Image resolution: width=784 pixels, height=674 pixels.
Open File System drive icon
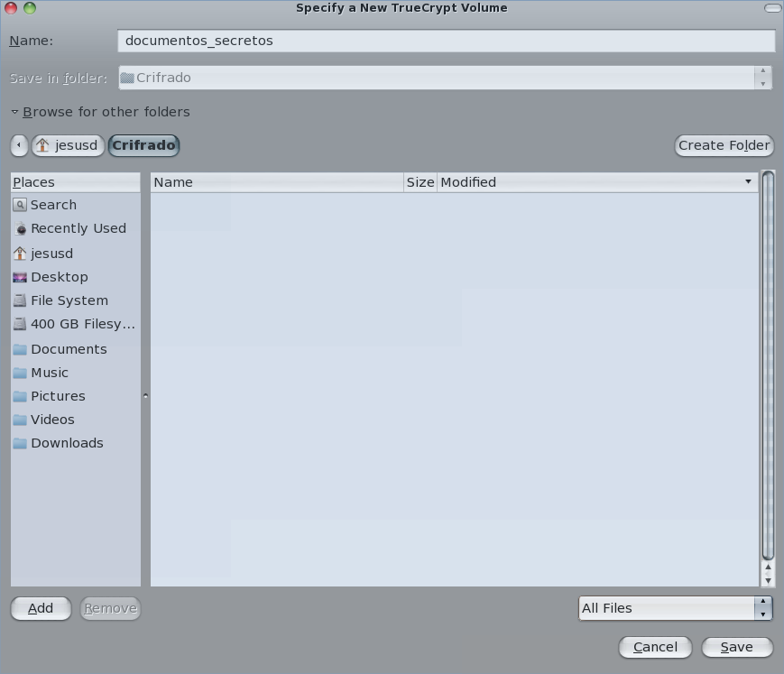click(20, 300)
